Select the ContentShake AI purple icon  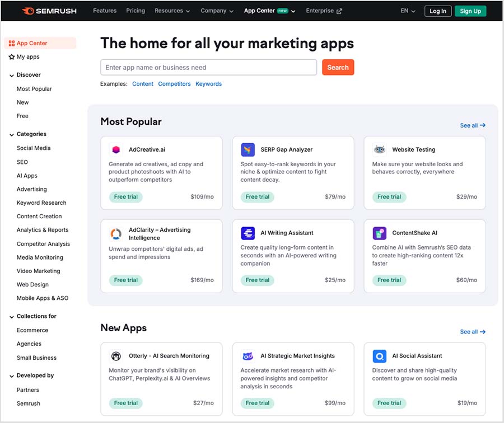(379, 233)
